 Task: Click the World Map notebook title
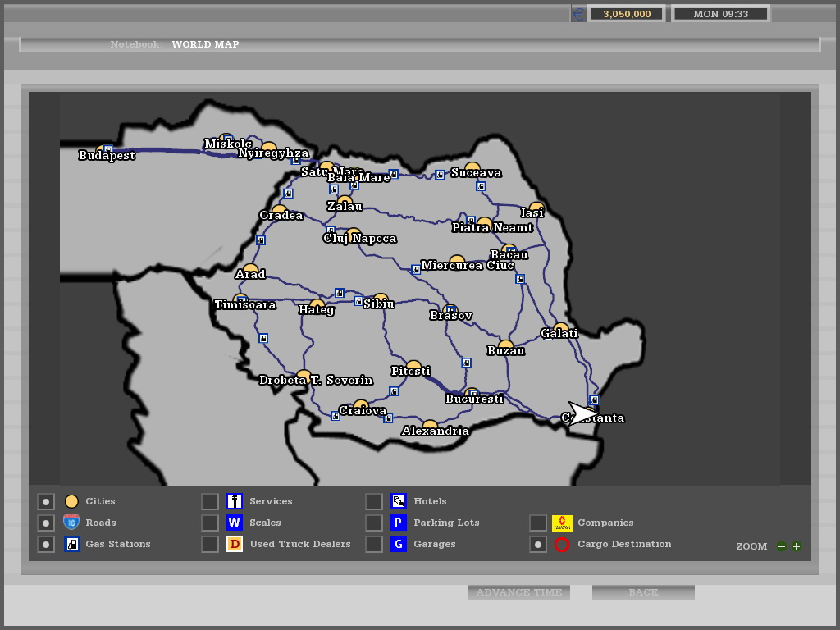(205, 44)
